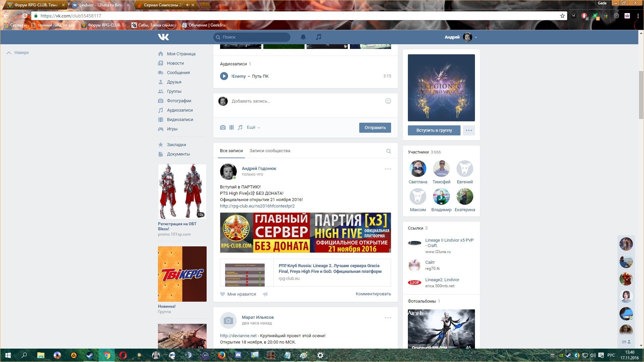Click Комментировать under the first post
644x362 pixels.
pos(373,294)
